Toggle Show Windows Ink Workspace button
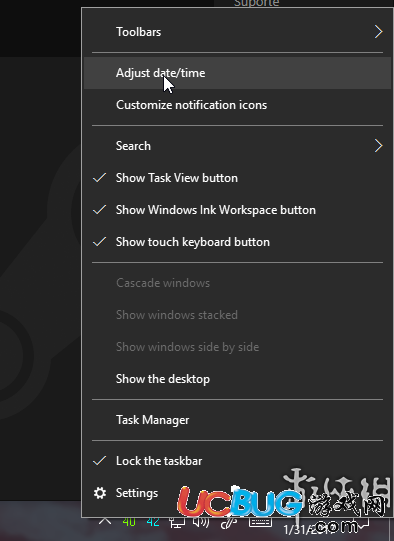Viewport: 394px width, 541px height. pyautogui.click(x=237, y=210)
